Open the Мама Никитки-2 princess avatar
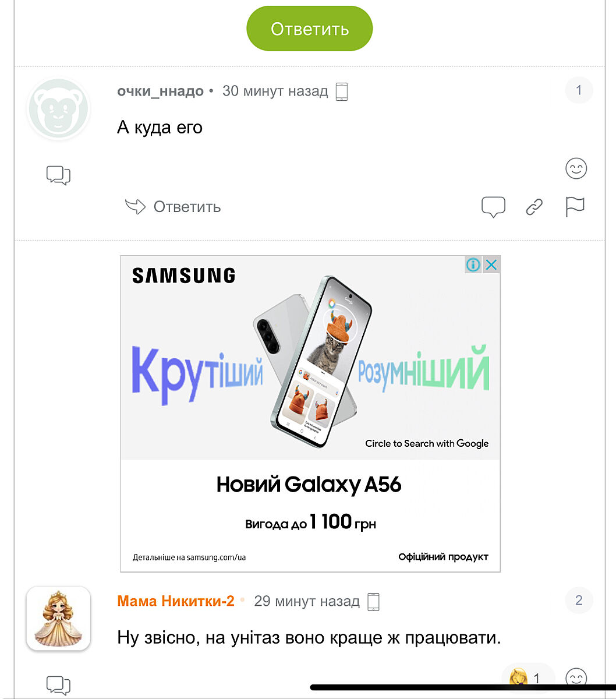 click(58, 619)
